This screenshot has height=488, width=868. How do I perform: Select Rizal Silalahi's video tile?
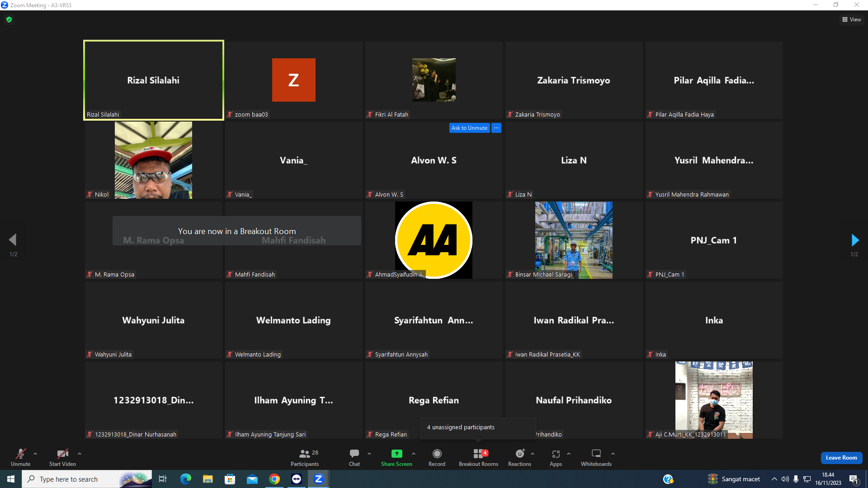(154, 80)
